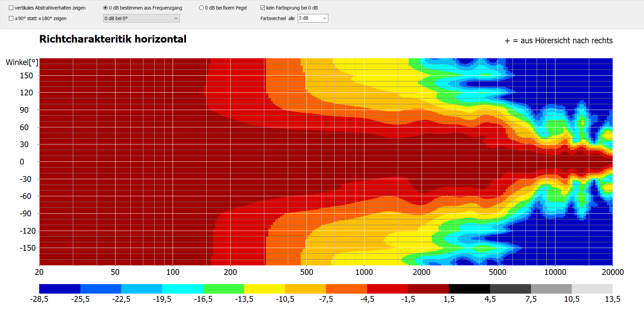Select 0 dB bestimmen aus Frequenzgang option
Image resolution: width=644 pixels, height=311 pixels.
106,8
